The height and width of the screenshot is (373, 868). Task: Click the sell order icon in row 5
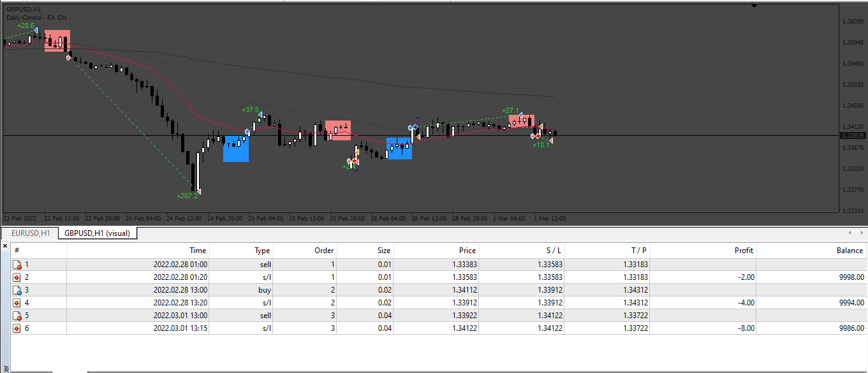[x=17, y=316]
